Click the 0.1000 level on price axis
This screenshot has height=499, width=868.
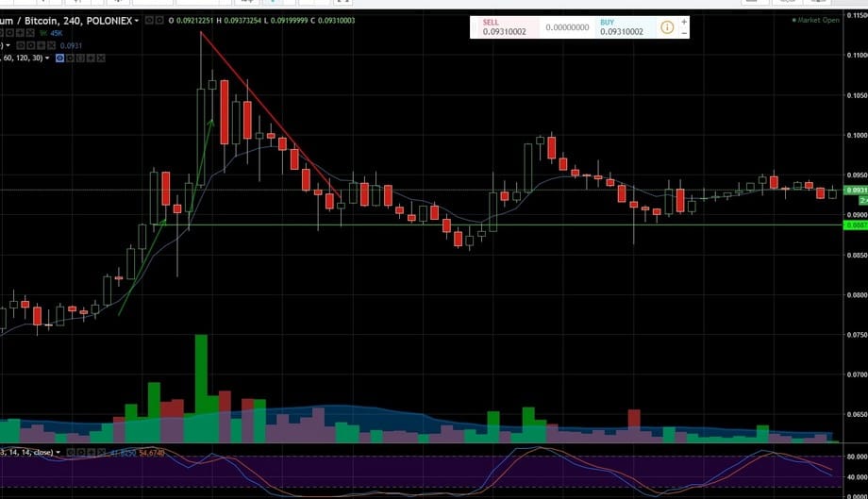[857, 136]
